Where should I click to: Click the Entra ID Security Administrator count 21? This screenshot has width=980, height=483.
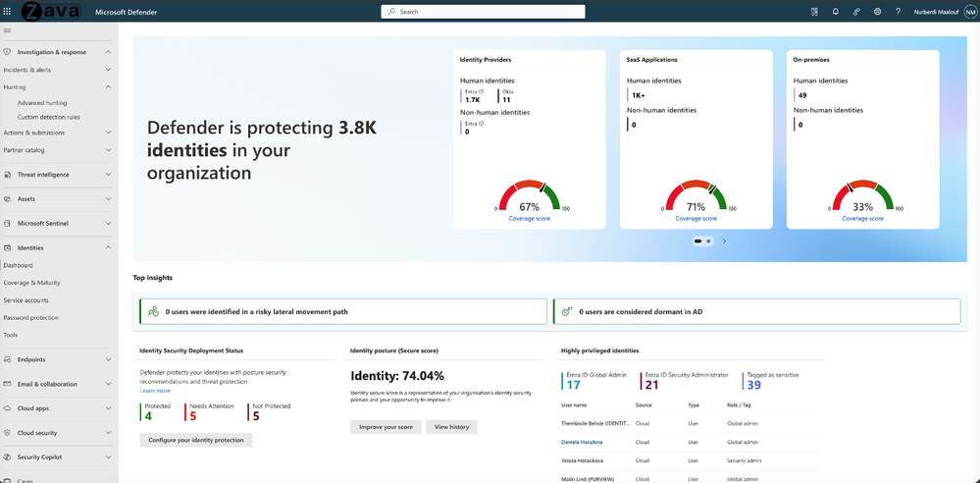[651, 385]
